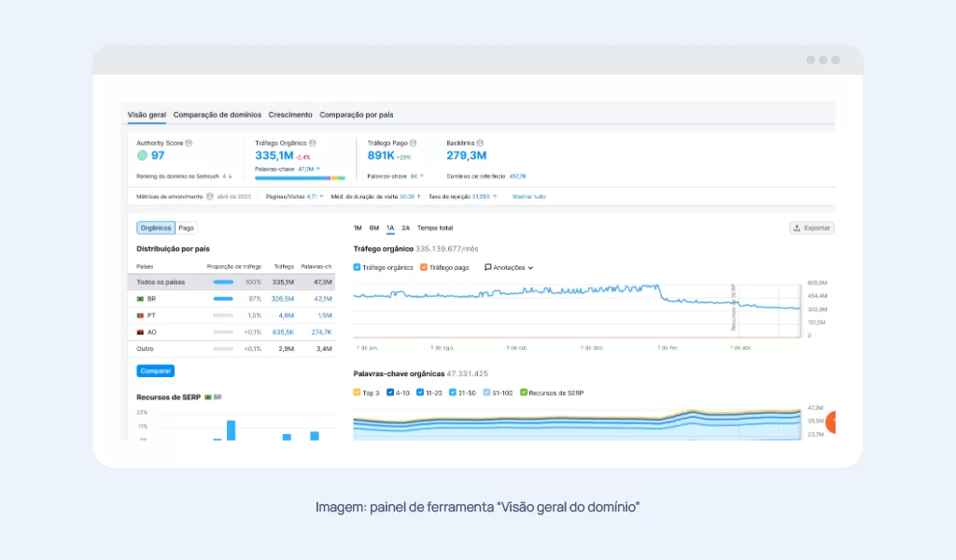This screenshot has height=560, width=956.
Task: Click the Brazil flag icon in BR row
Action: click(x=140, y=300)
